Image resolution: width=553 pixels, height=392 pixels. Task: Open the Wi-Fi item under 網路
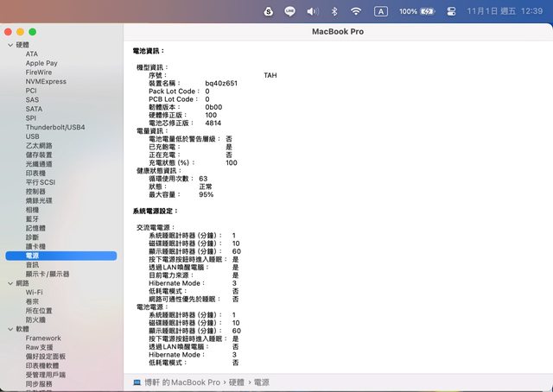click(x=34, y=293)
